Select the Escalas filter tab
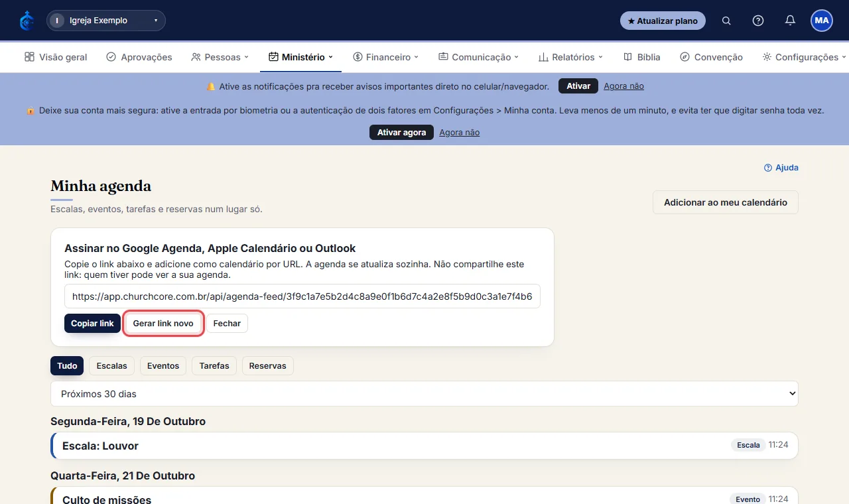The height and width of the screenshot is (504, 849). click(x=112, y=366)
